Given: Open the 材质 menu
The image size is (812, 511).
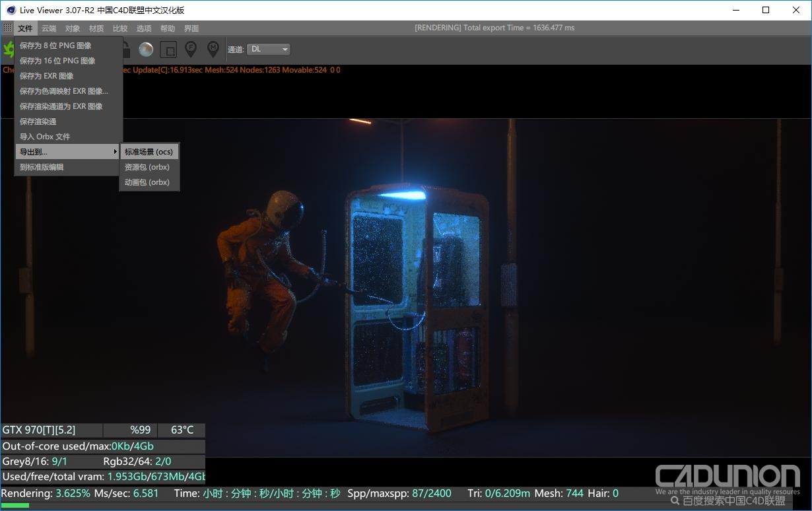Looking at the screenshot, I should coord(96,28).
